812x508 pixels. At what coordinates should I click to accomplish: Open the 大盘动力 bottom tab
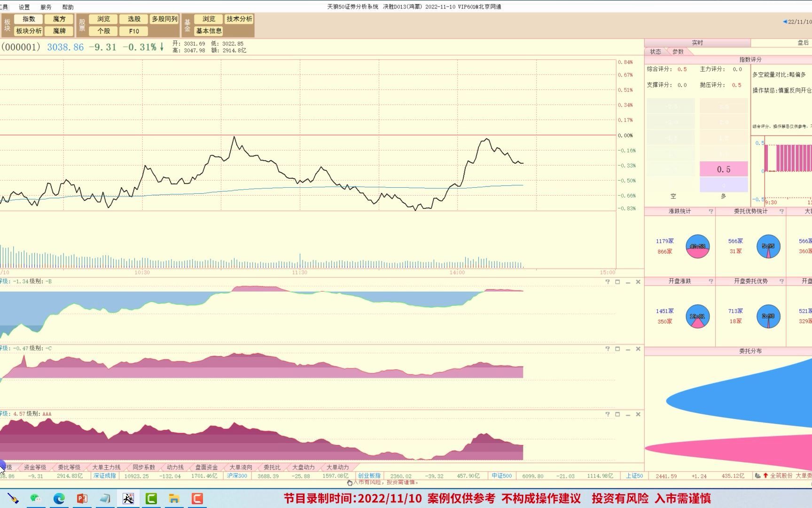[303, 467]
